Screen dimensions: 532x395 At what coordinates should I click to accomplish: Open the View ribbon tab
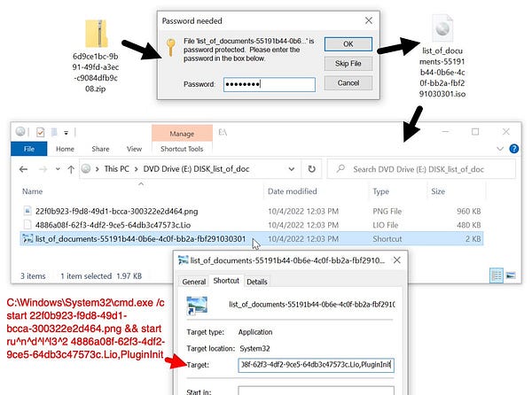pyautogui.click(x=134, y=149)
